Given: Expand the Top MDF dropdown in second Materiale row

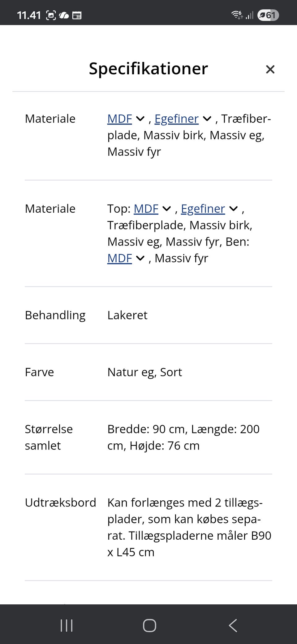Looking at the screenshot, I should [x=167, y=209].
